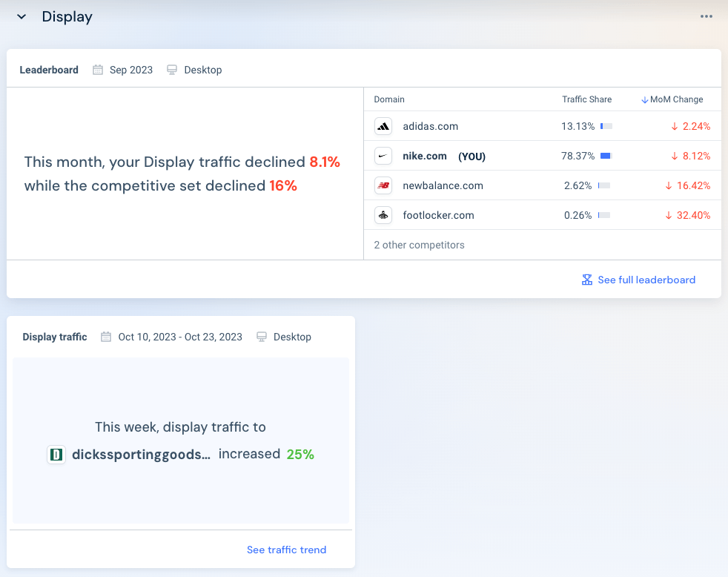Sort by the Domain column header
The width and height of the screenshot is (728, 577).
pyautogui.click(x=389, y=99)
